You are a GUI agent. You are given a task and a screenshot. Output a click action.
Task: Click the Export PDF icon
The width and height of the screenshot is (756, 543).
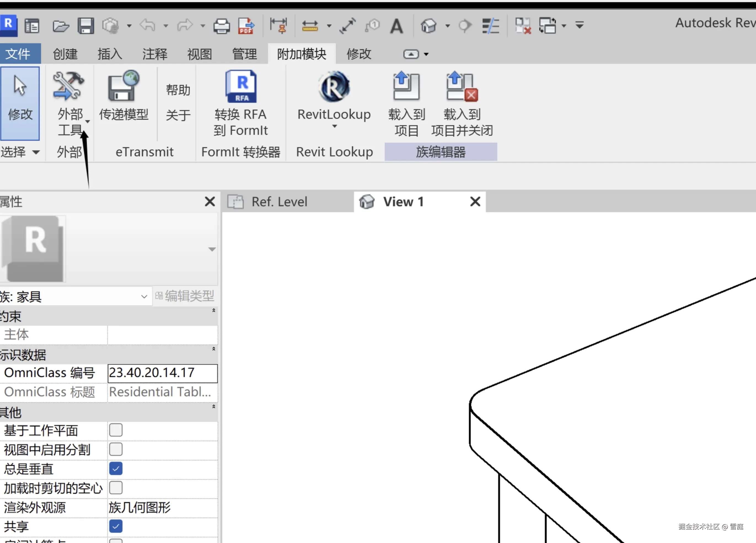pos(246,26)
